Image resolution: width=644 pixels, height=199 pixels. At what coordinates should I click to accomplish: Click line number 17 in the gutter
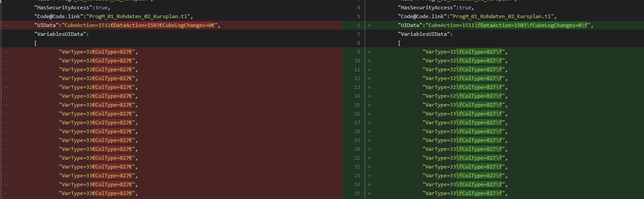(357, 122)
